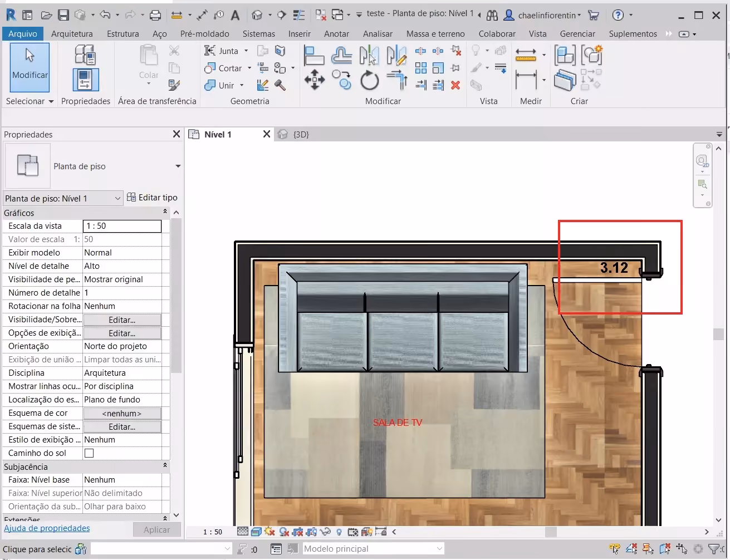Open the Selecionar dropdown

(x=30, y=101)
